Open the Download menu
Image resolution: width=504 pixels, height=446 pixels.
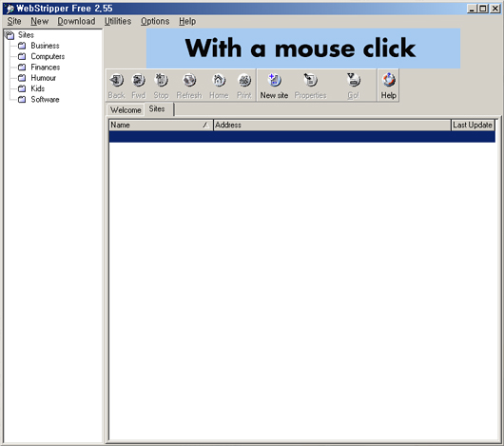tap(76, 21)
